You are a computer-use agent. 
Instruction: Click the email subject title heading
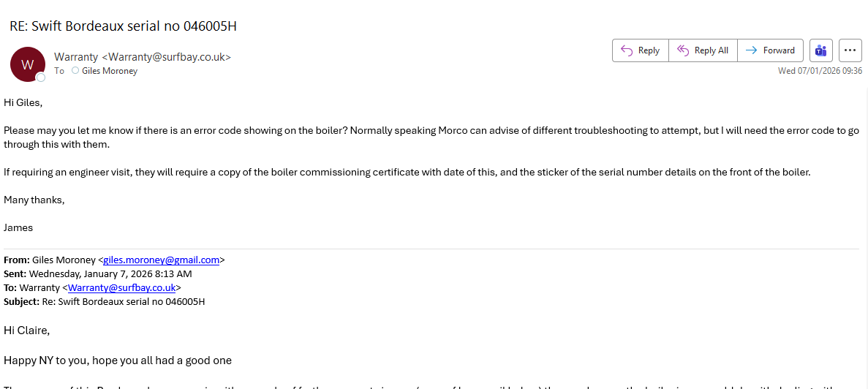[123, 26]
